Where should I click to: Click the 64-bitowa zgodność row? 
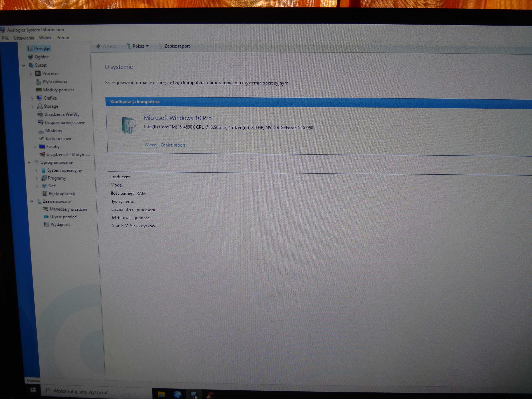pyautogui.click(x=131, y=218)
